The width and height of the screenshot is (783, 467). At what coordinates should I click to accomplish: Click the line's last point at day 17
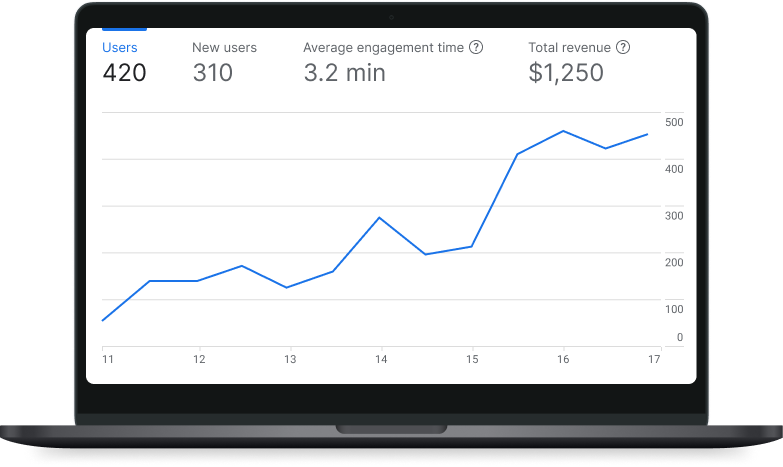(647, 134)
